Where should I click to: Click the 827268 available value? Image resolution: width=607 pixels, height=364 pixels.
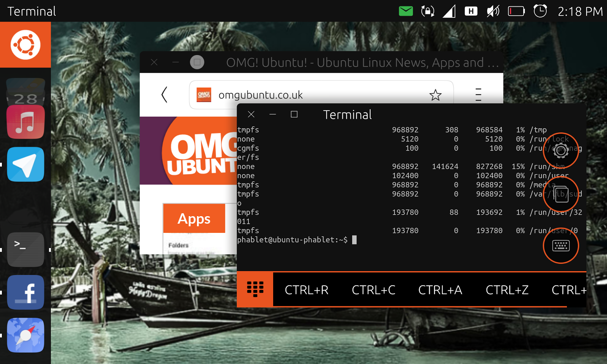point(489,166)
